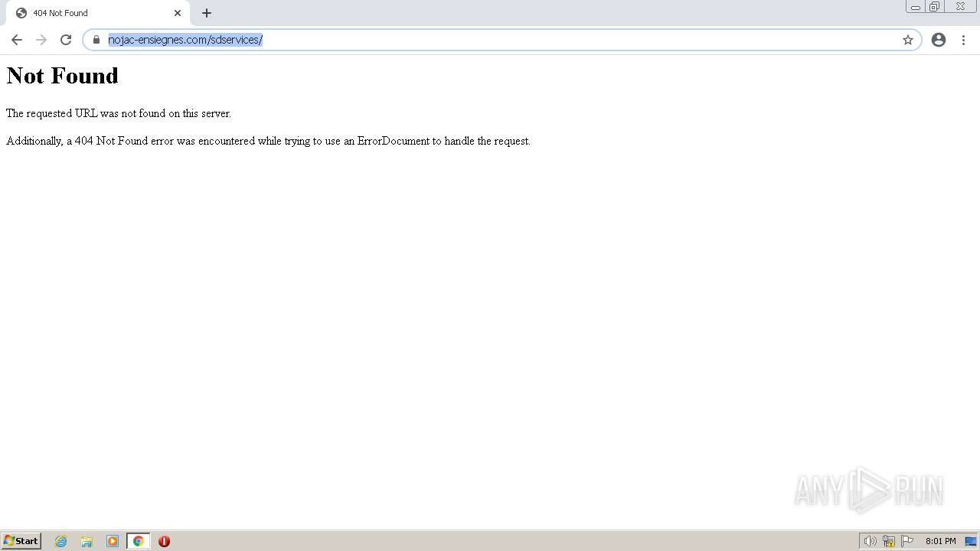Open the Chrome three-dot menu
Viewport: 980px width, 551px height.
[963, 40]
